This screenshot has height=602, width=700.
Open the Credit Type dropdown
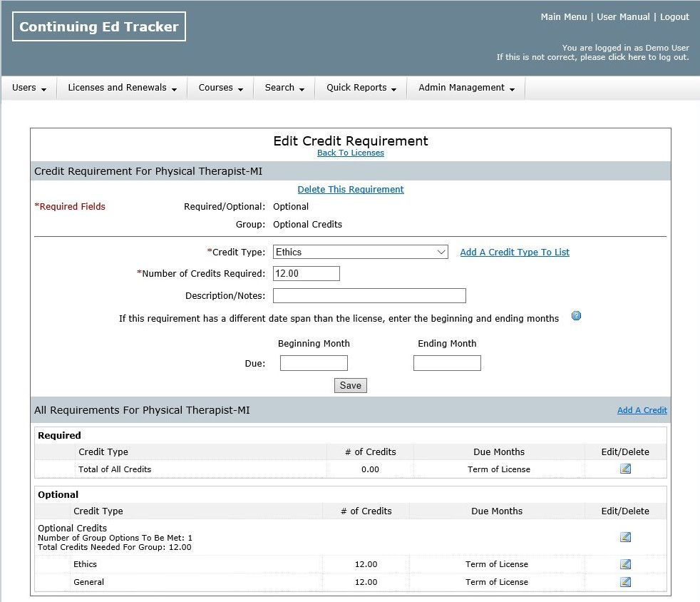pos(360,252)
